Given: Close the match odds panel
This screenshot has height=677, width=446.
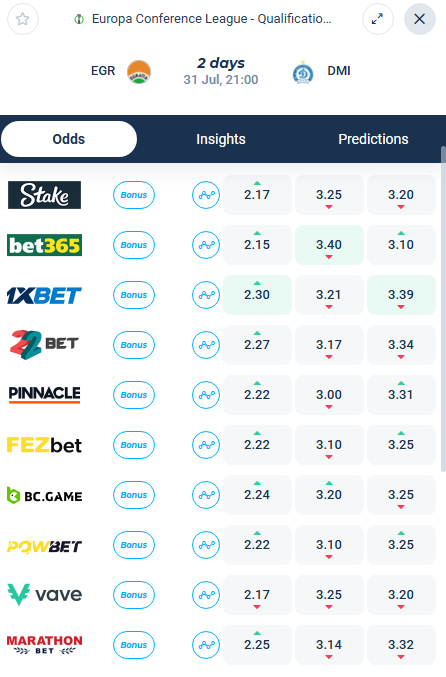Looking at the screenshot, I should [x=419, y=19].
